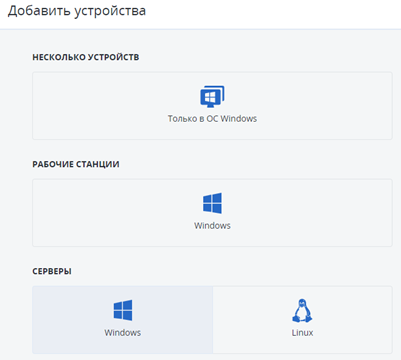
Task: Select the Windows logo under Рабочие станции
Action: pyautogui.click(x=212, y=203)
